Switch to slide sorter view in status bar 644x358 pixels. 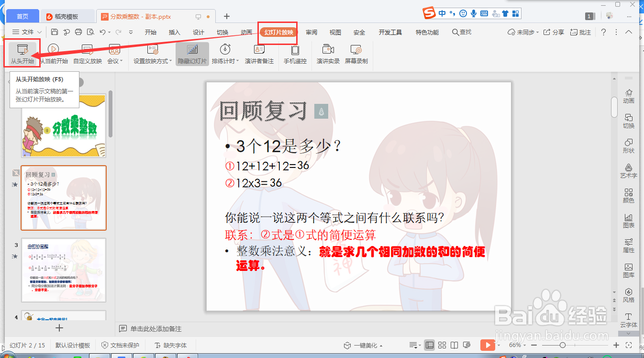point(442,345)
